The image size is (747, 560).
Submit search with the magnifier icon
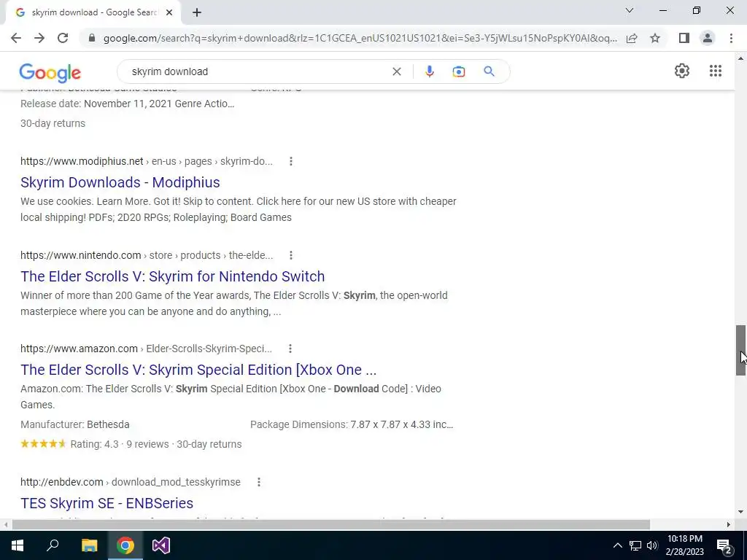click(489, 71)
